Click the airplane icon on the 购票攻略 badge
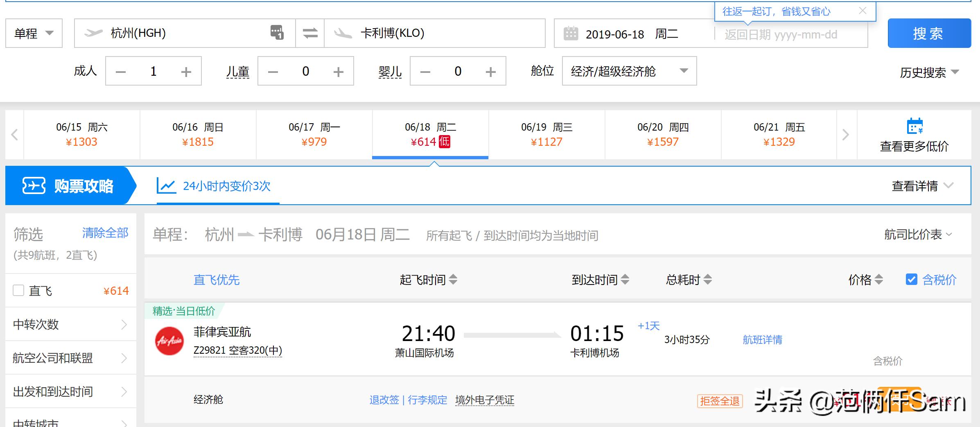Viewport: 980px width, 427px height. tap(34, 185)
